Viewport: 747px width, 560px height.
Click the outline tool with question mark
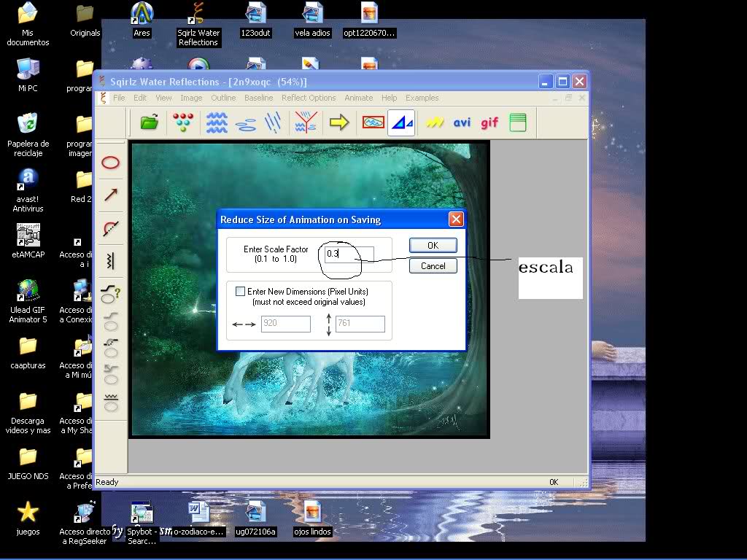coord(111,293)
